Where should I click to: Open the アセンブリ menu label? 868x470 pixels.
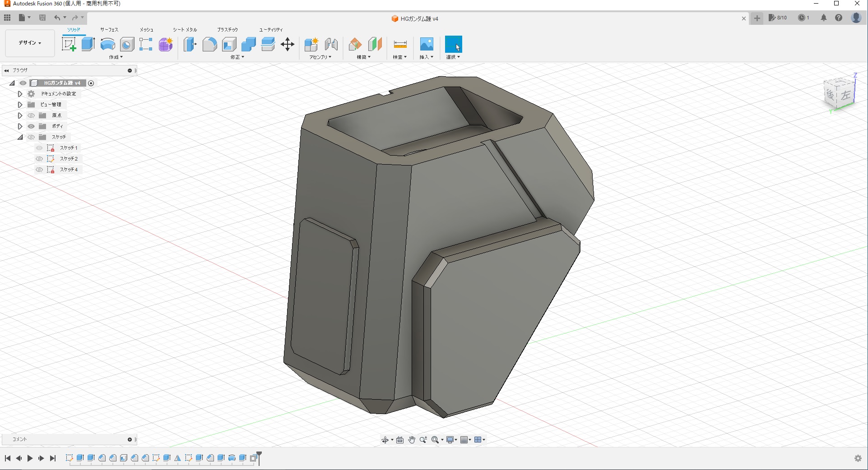(x=320, y=57)
